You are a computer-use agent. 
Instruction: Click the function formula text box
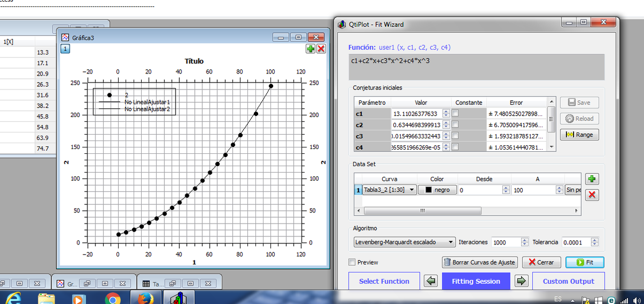477,67
